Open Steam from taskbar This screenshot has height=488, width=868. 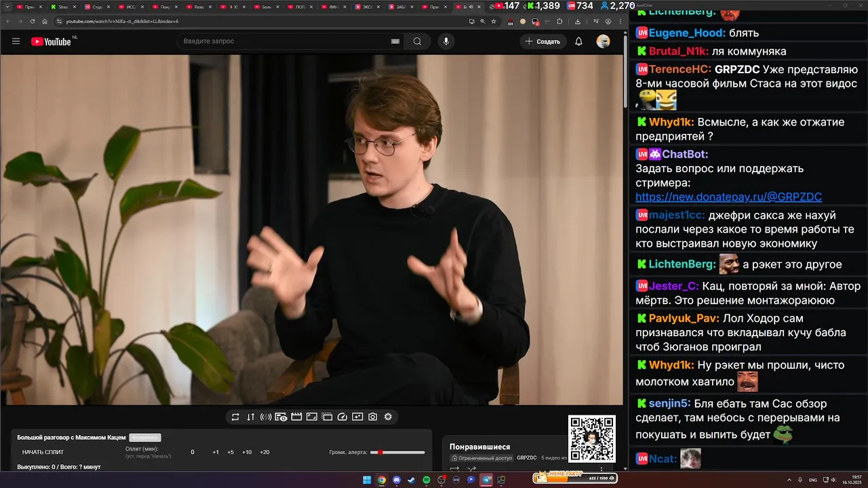pyautogui.click(x=412, y=480)
